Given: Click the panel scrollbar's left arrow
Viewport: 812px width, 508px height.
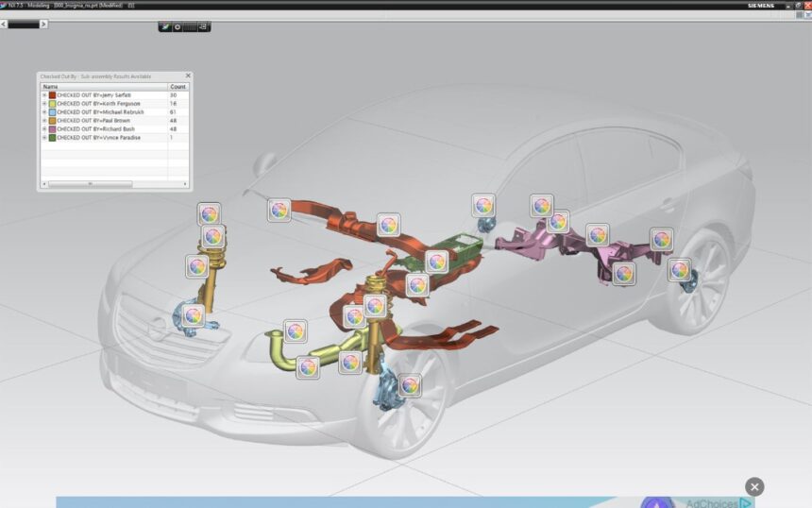Looking at the screenshot, I should (44, 184).
